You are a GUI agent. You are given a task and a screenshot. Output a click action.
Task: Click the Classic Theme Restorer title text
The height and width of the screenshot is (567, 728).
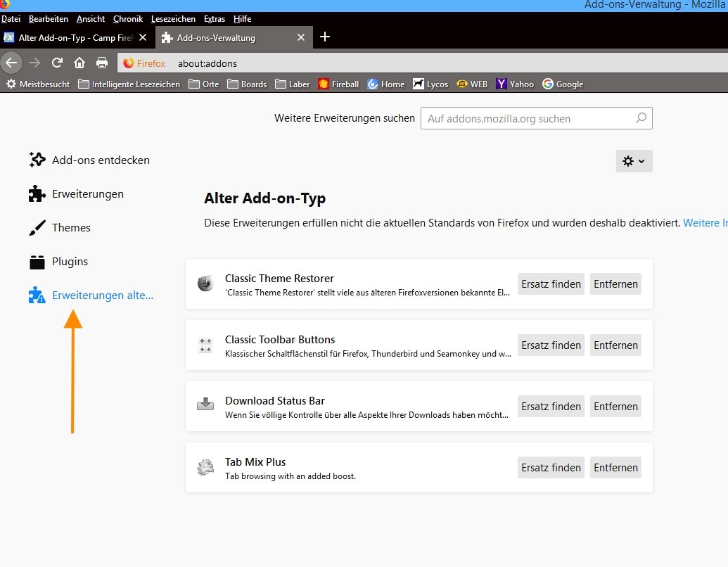[279, 278]
